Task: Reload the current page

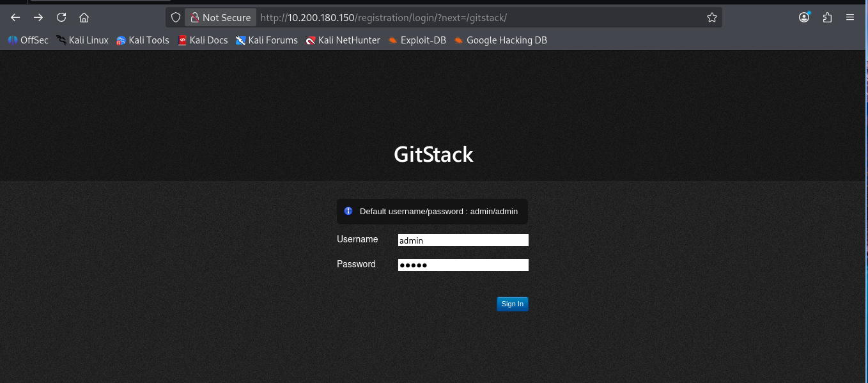Action: click(x=61, y=17)
